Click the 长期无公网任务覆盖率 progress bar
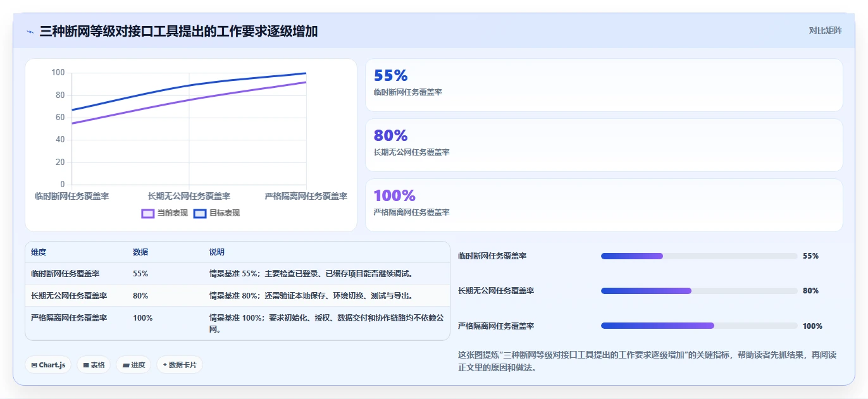This screenshot has height=399, width=868. pos(699,291)
